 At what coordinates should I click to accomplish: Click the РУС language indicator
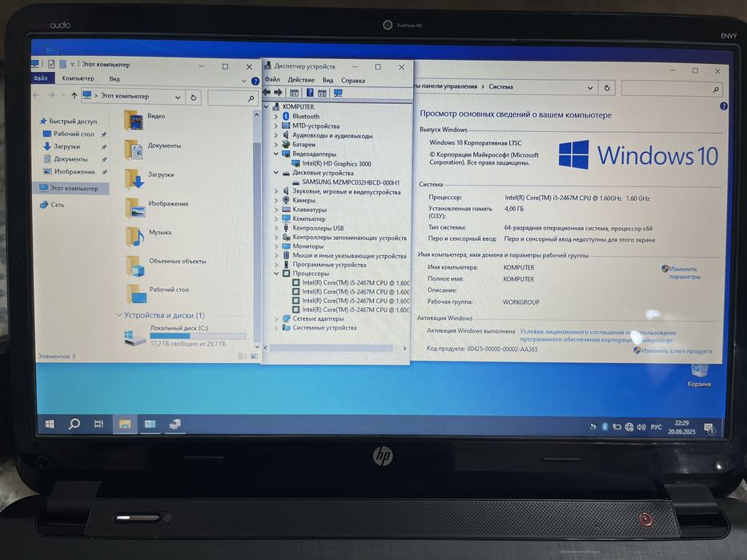657,427
